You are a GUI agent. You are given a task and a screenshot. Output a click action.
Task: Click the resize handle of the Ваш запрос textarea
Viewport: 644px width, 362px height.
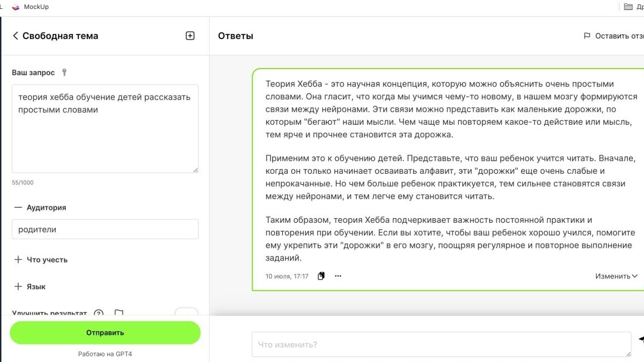pyautogui.click(x=195, y=170)
